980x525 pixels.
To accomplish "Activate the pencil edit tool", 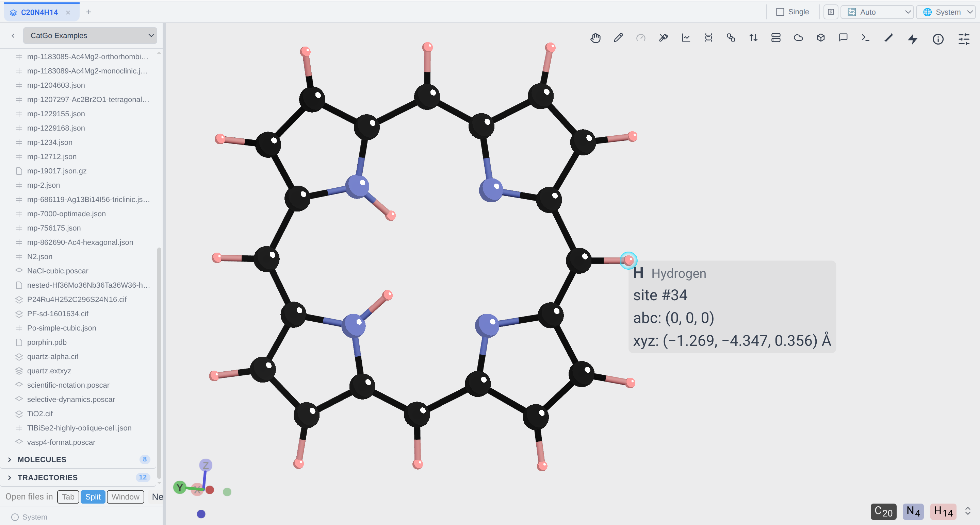I will (618, 38).
